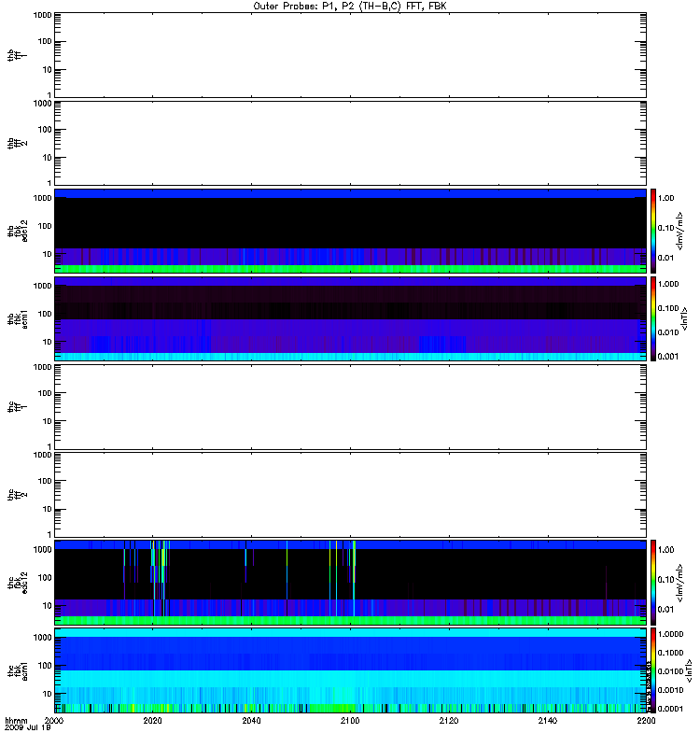
Task: Click the '2020' time axis label
Action: (153, 720)
